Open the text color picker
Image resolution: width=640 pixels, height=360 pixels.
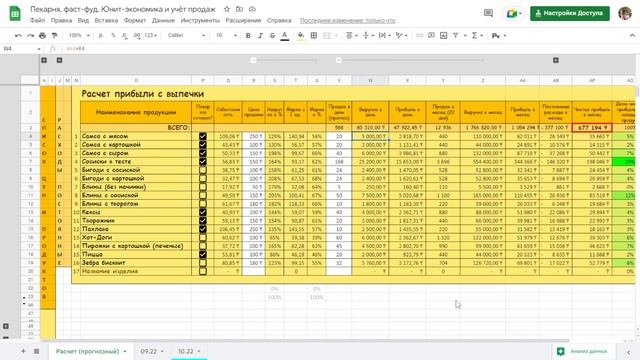tap(284, 36)
